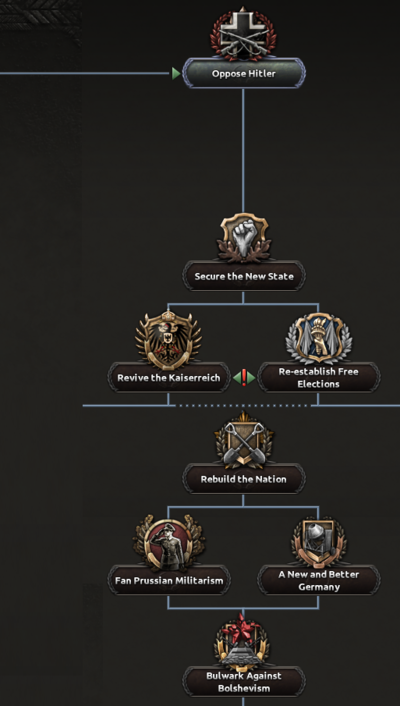
Task: Click the imperial black eagle crest icon
Action: click(168, 339)
